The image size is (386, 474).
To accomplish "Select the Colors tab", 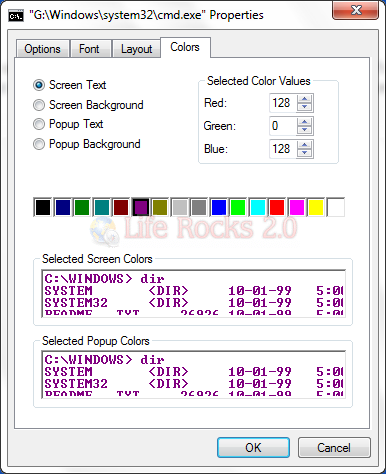I will point(185,47).
